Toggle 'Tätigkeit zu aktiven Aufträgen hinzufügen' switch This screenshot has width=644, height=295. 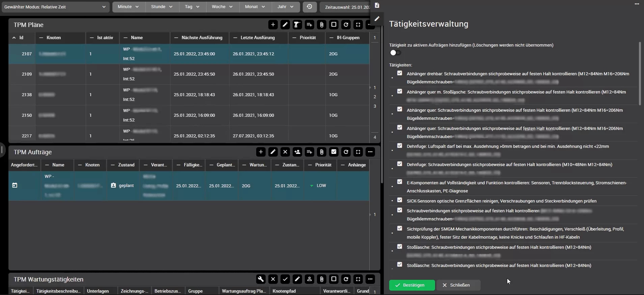coord(395,53)
